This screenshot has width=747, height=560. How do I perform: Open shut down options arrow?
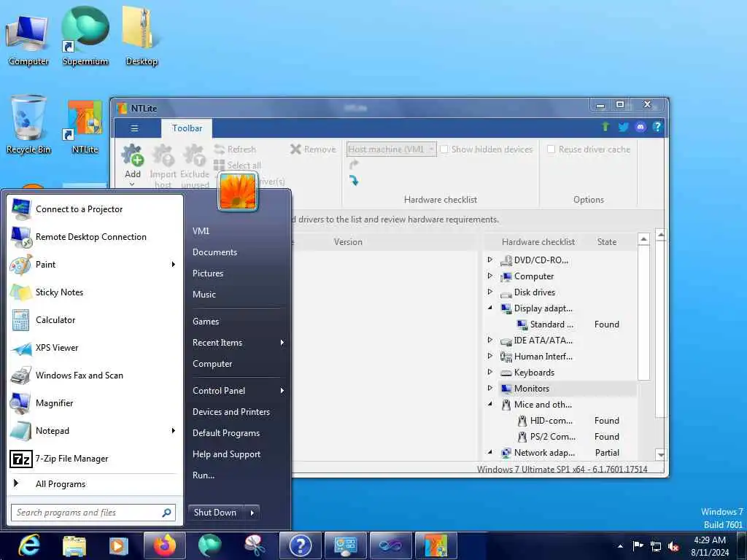coord(252,513)
